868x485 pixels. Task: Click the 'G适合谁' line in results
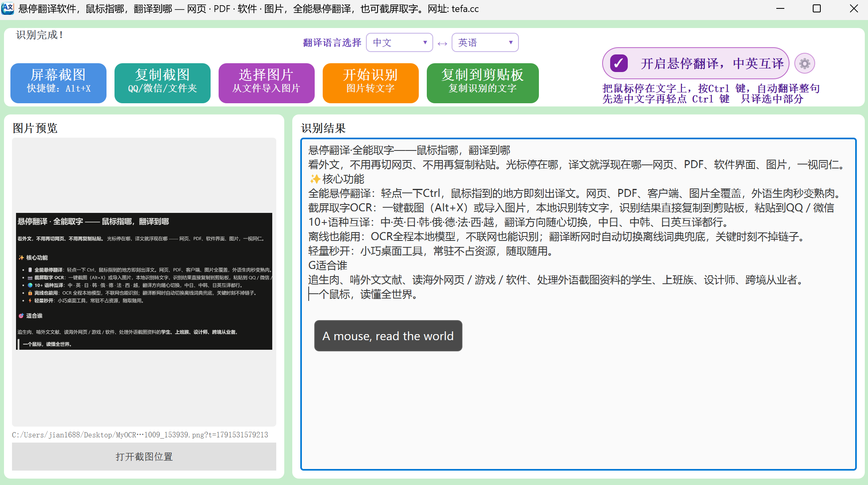(328, 265)
